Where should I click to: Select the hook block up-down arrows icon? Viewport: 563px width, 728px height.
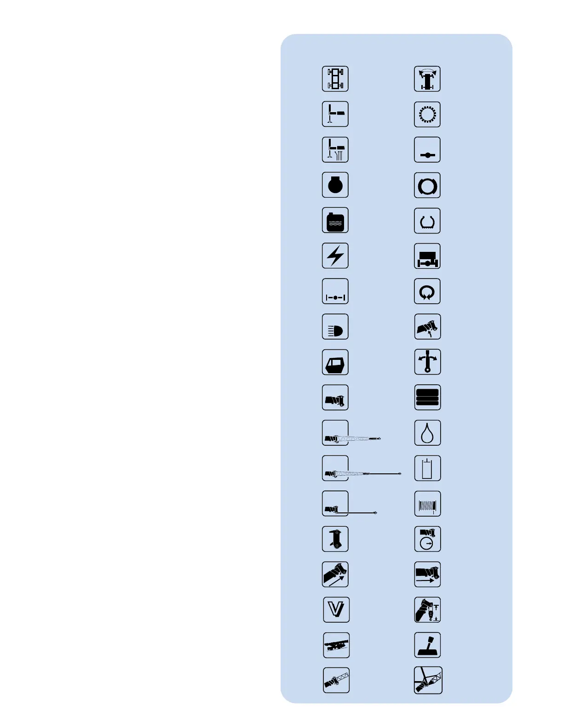click(427, 610)
